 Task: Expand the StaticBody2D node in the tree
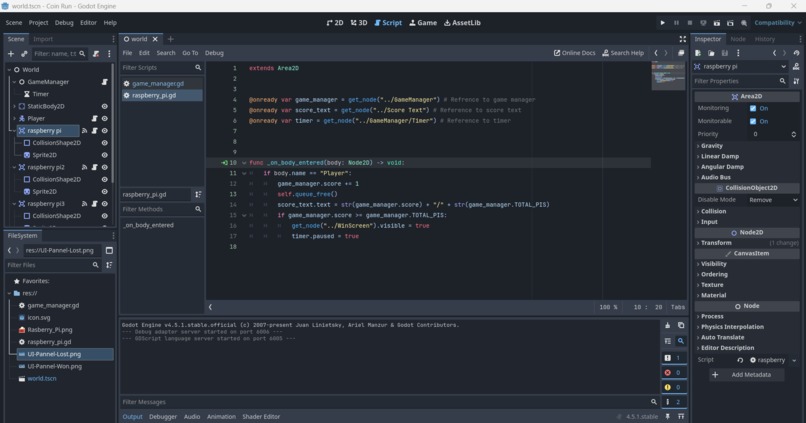coord(14,106)
